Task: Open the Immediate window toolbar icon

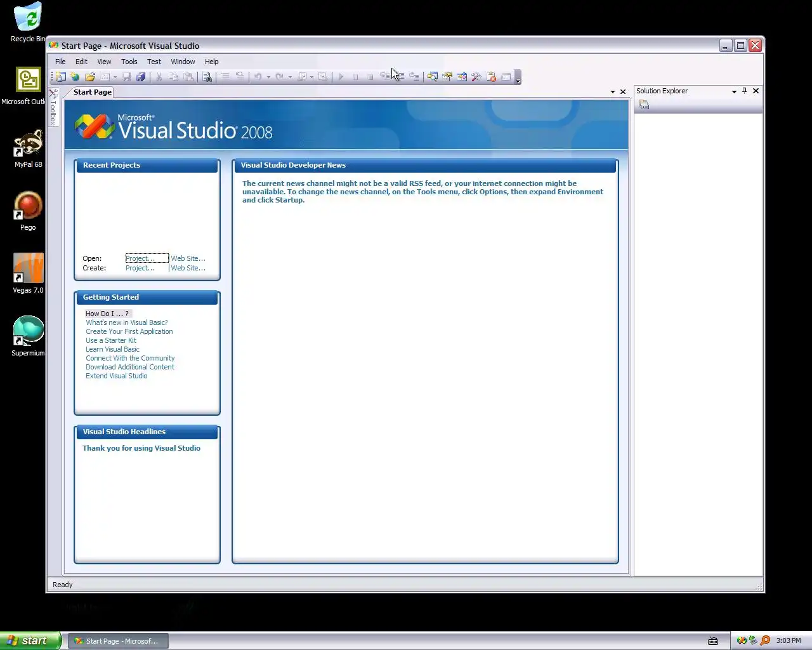Action: [506, 77]
